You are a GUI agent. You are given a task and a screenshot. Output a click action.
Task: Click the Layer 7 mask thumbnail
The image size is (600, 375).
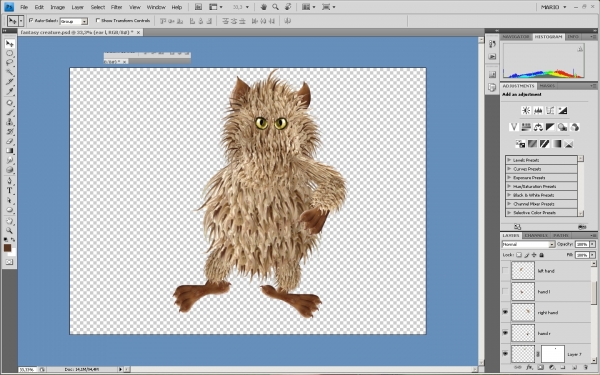[x=553, y=354]
